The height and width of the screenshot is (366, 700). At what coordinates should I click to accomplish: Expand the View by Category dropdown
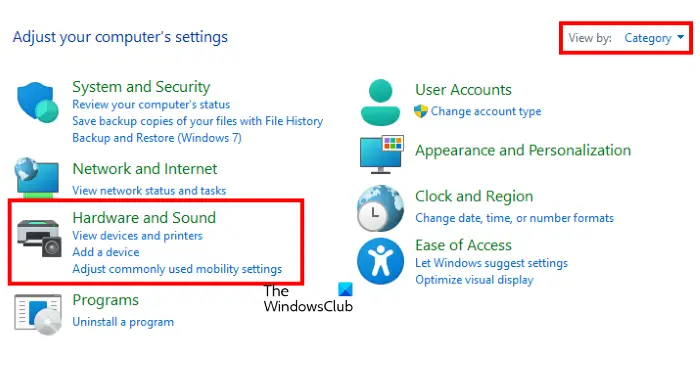pos(654,38)
